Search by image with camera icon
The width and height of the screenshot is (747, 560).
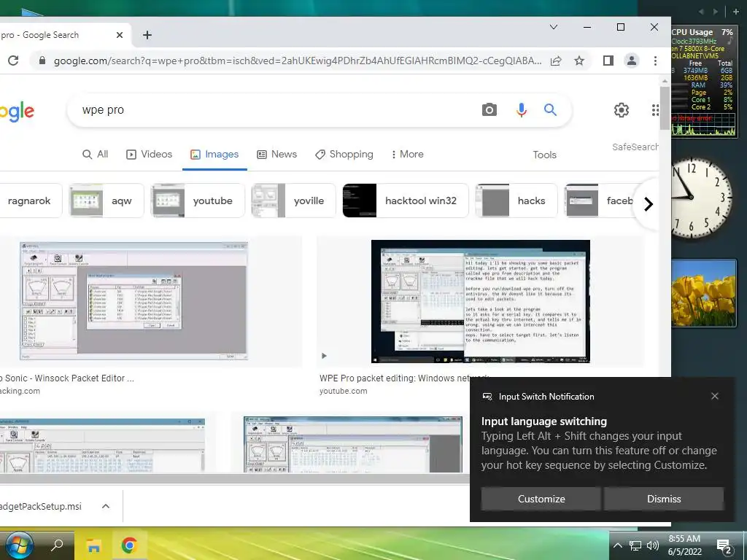[489, 110]
